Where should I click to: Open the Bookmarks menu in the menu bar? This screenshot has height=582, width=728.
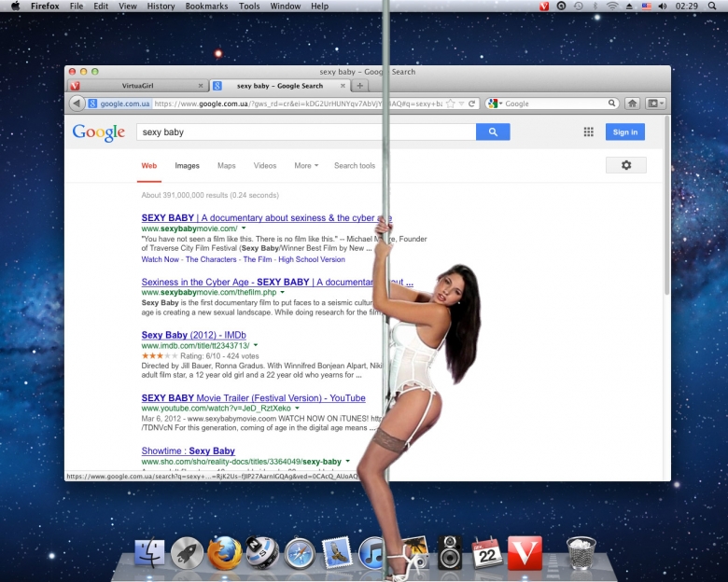point(205,7)
